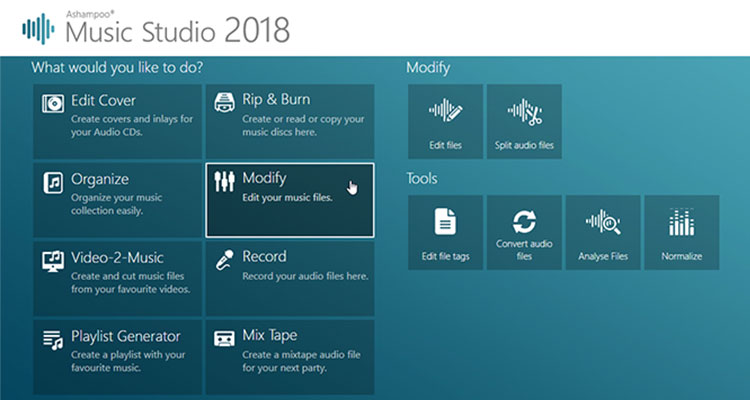Screen dimensions: 750x400
Task: Click the Rip & Burn drive icon
Action: click(x=224, y=102)
